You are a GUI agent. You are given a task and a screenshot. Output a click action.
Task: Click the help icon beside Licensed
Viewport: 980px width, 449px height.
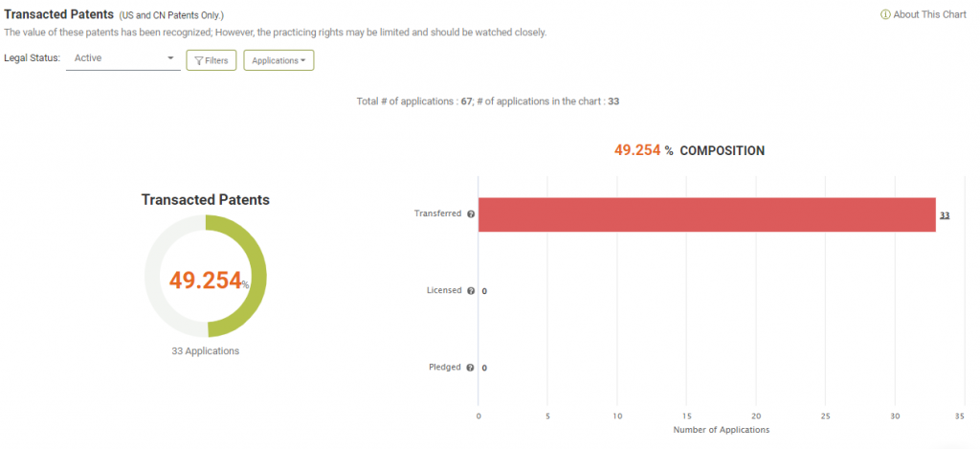[x=471, y=291]
